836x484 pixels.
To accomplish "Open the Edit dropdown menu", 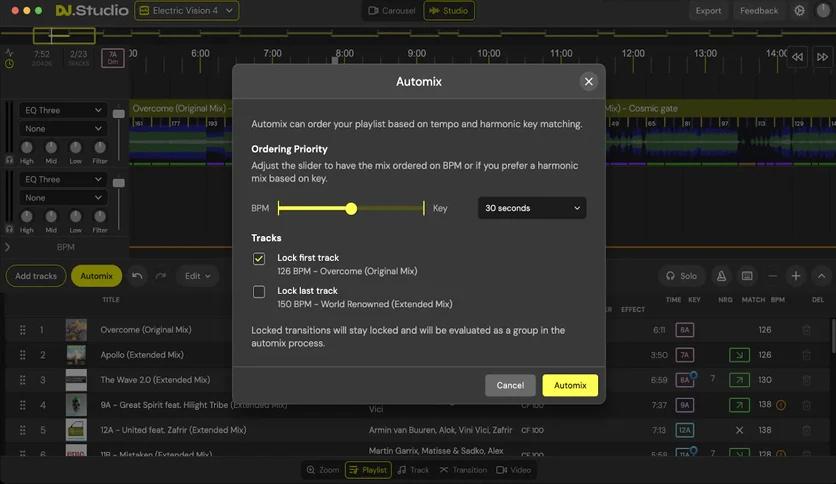I will click(x=197, y=276).
